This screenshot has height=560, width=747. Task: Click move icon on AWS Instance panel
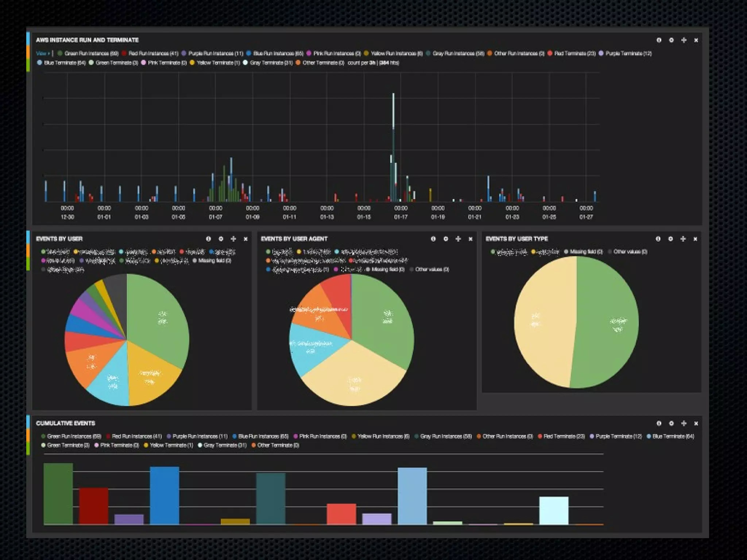click(684, 40)
